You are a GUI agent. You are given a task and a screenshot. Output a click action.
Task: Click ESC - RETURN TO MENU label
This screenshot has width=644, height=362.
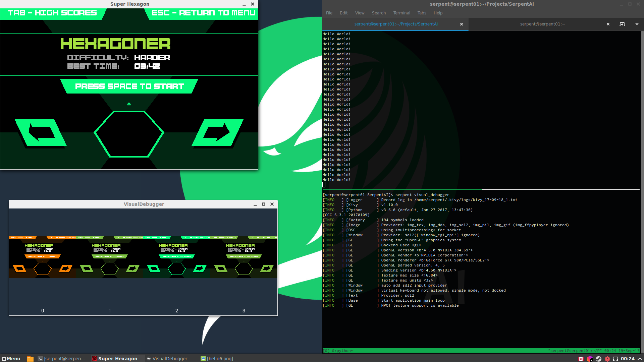204,13
